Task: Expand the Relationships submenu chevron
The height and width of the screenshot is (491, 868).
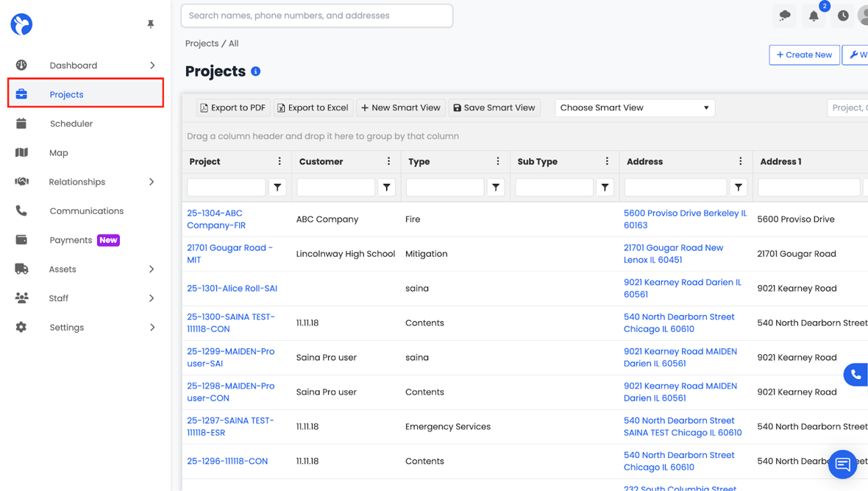Action: pyautogui.click(x=152, y=182)
